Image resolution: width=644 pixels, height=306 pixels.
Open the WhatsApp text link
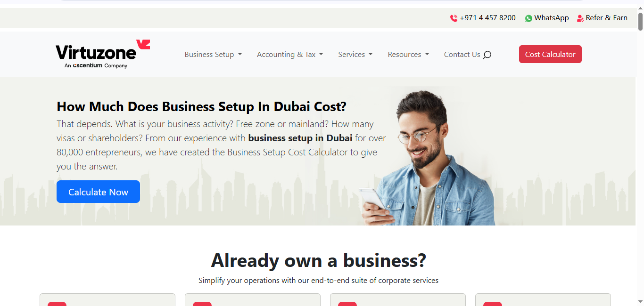pyautogui.click(x=552, y=18)
